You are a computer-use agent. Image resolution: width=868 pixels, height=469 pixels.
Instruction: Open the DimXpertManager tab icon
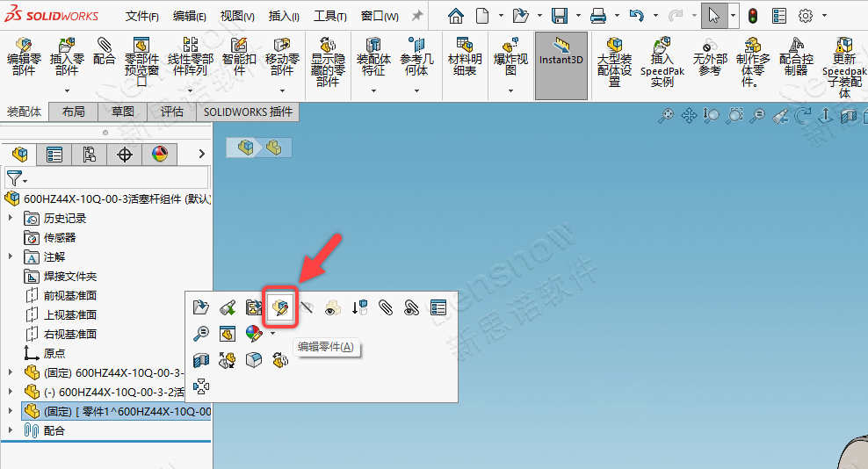tap(125, 155)
